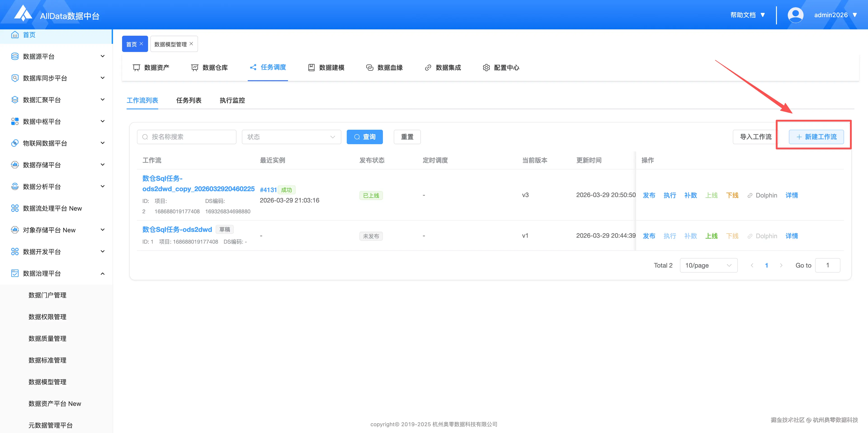This screenshot has height=433, width=868.
Task: Switch to the 任务列表 tab
Action: click(x=189, y=100)
